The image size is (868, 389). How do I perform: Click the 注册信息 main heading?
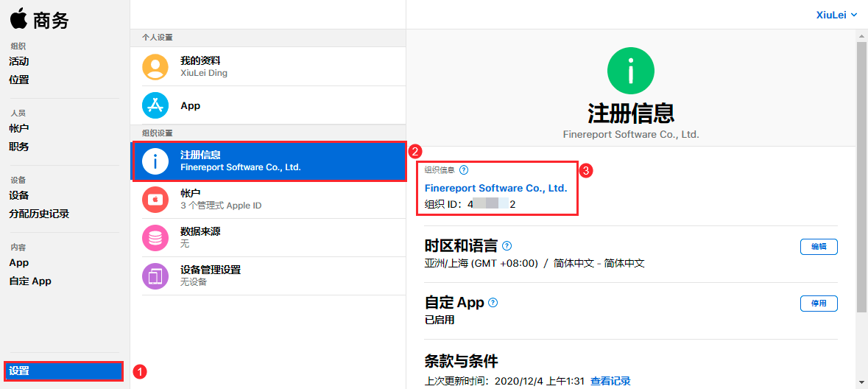click(x=630, y=113)
